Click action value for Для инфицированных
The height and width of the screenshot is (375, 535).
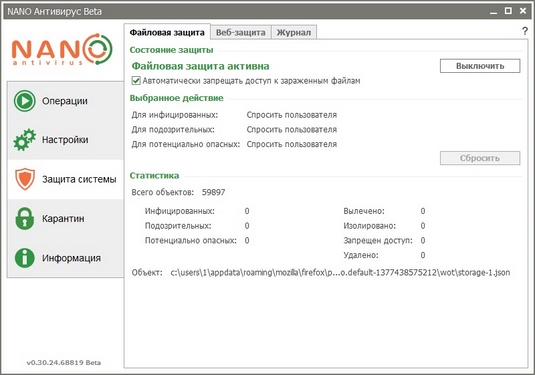coord(292,115)
